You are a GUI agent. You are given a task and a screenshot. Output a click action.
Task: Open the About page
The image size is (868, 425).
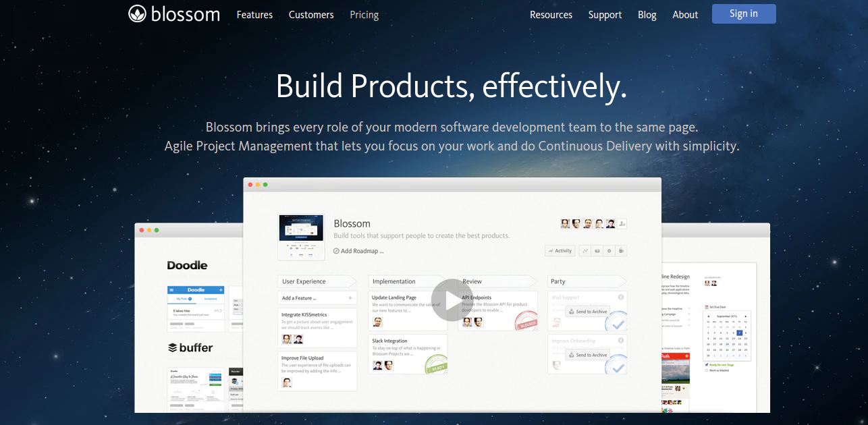[x=685, y=15]
